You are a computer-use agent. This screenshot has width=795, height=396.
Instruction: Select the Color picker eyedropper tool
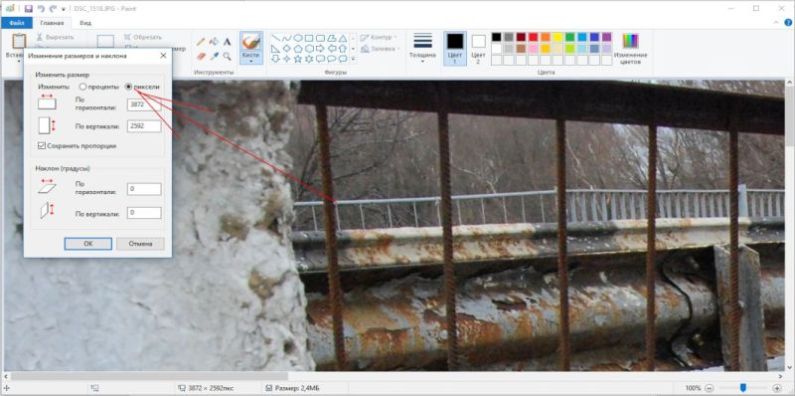click(x=214, y=56)
